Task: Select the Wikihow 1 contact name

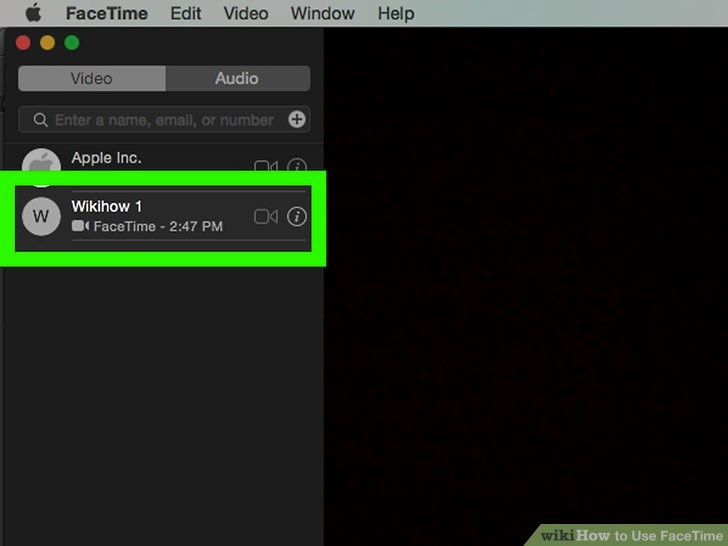Action: [x=107, y=206]
